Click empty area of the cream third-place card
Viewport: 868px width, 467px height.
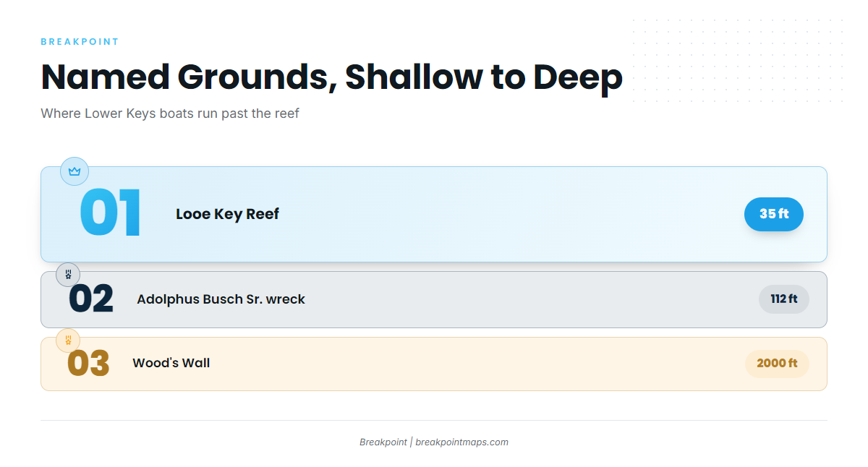click(x=477, y=364)
